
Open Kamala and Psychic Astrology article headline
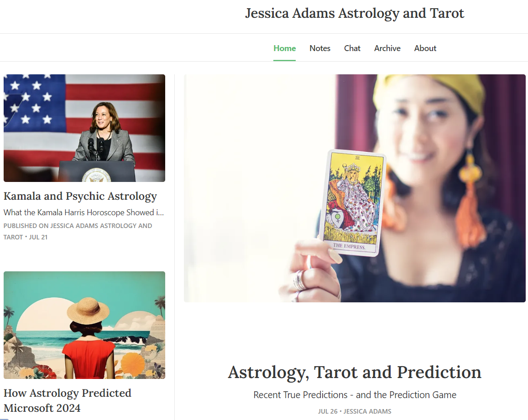(80, 196)
